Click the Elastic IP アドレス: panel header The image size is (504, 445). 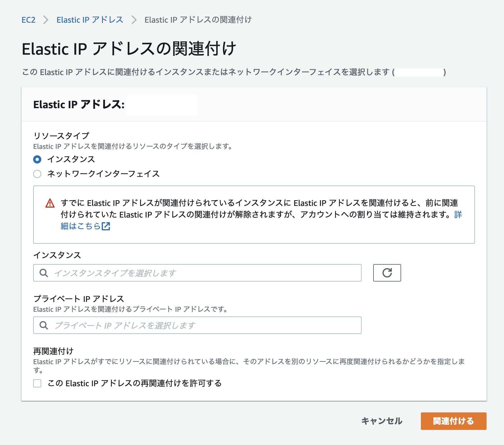[79, 104]
